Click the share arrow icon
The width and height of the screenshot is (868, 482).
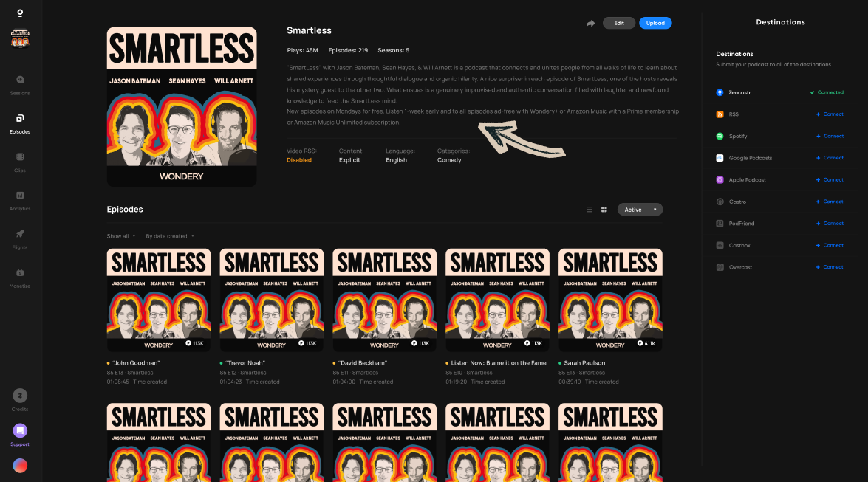pyautogui.click(x=591, y=23)
